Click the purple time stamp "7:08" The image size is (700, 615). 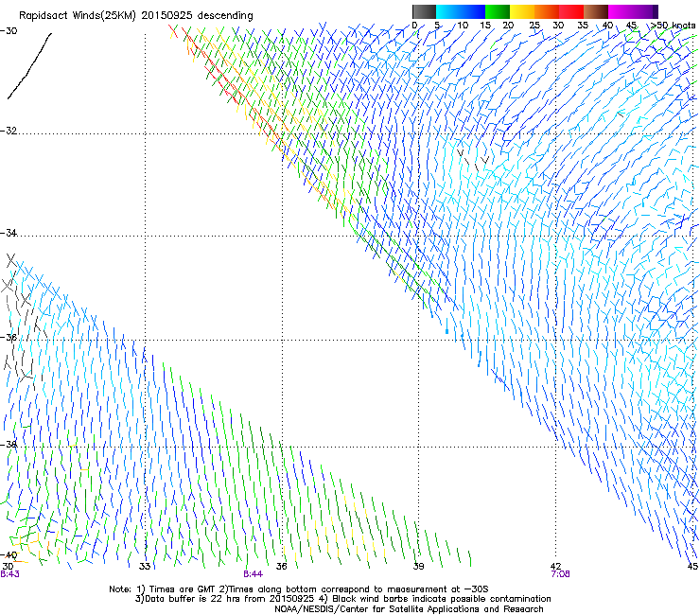[x=560, y=574]
